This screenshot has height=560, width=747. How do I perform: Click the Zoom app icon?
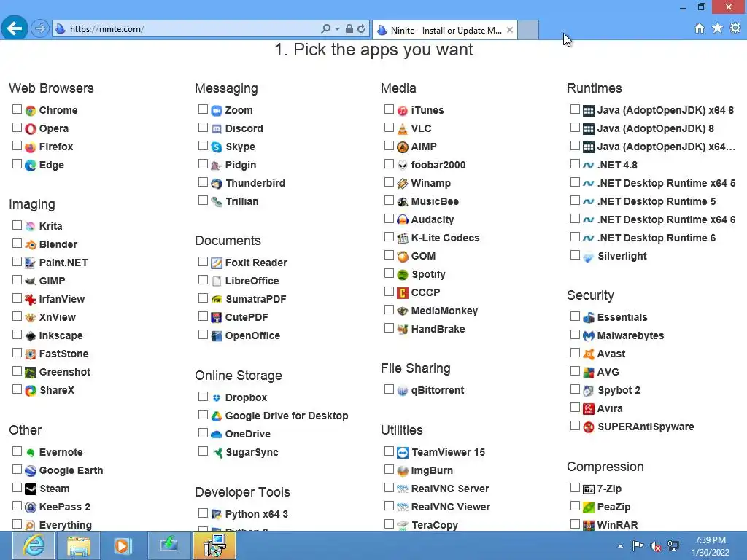click(216, 111)
